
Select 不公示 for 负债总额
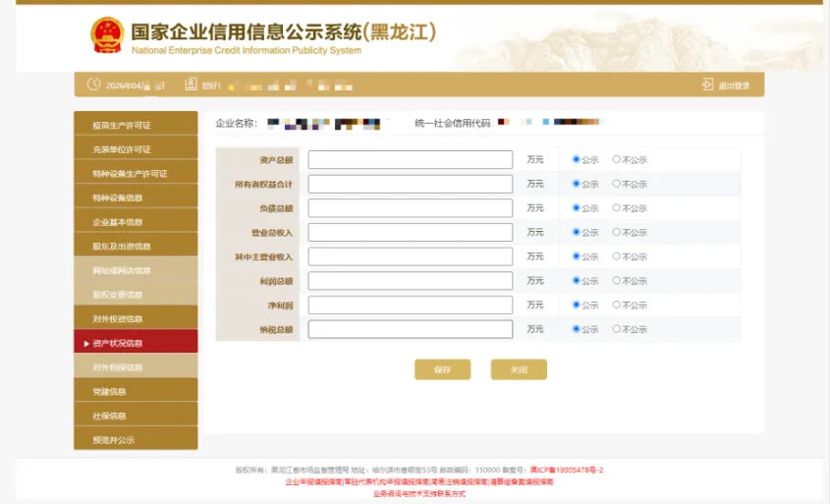tap(616, 207)
